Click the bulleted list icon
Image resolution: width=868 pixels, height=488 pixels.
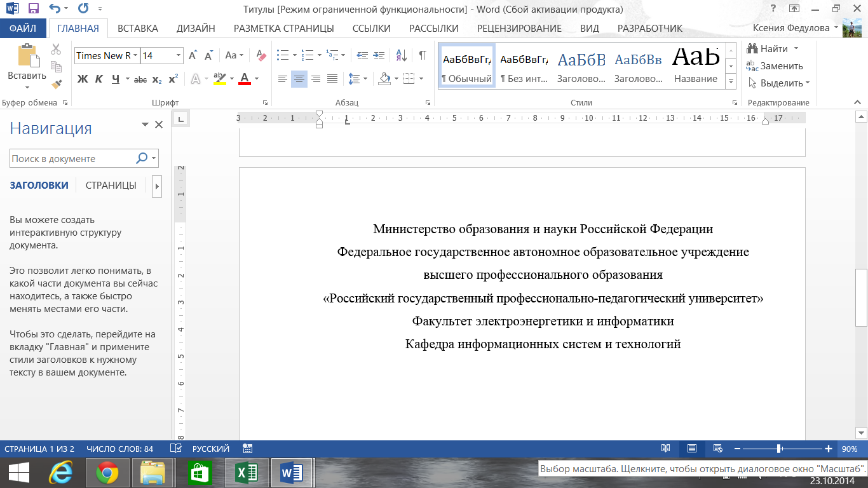pyautogui.click(x=283, y=55)
